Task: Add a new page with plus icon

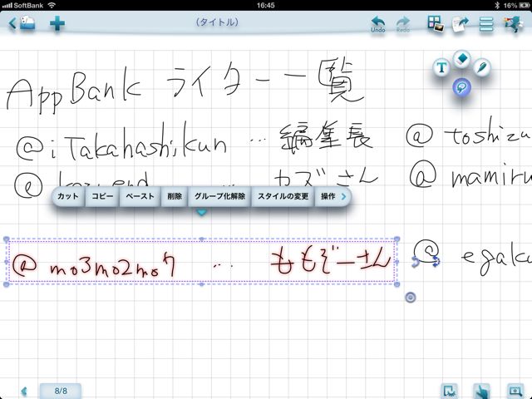Action: (57, 24)
